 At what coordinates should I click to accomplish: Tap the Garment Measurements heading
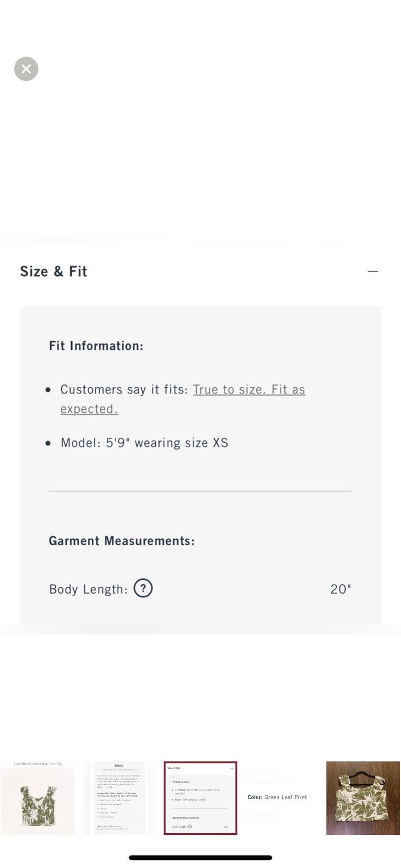[x=122, y=541]
